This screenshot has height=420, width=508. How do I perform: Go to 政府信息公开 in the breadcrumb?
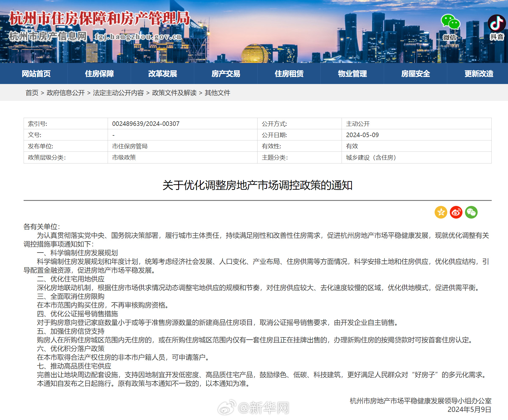[66, 93]
